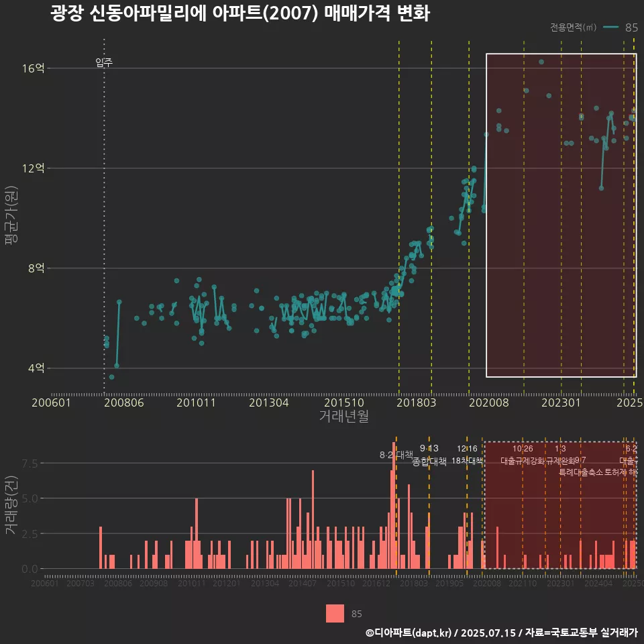
Task: Click the '201612' label on the volume chart axis
Action: point(376,583)
